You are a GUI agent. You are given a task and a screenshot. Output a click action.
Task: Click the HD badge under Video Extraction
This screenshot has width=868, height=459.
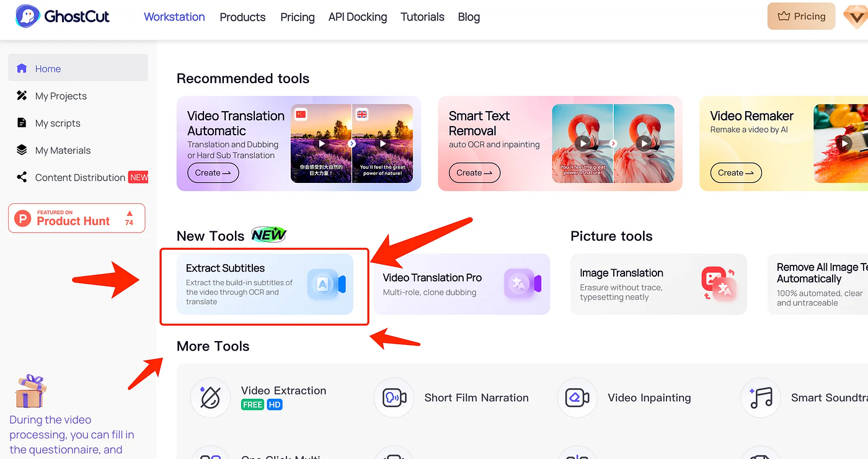(275, 404)
